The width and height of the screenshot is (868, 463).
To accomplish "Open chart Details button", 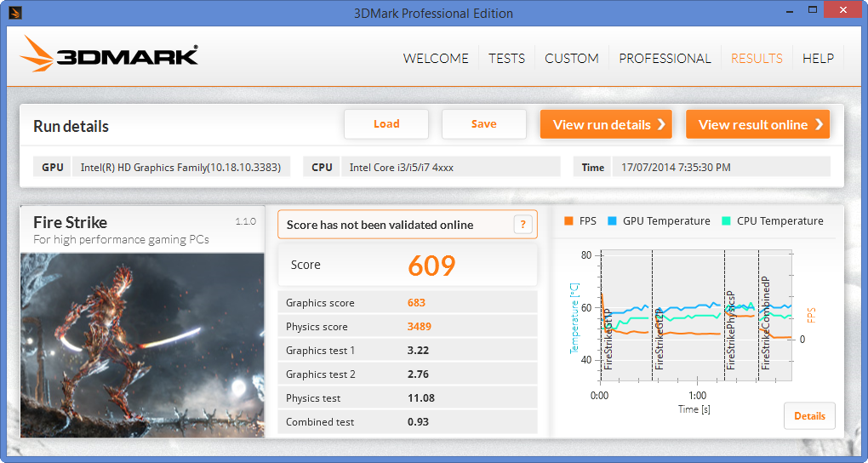I will coord(809,416).
